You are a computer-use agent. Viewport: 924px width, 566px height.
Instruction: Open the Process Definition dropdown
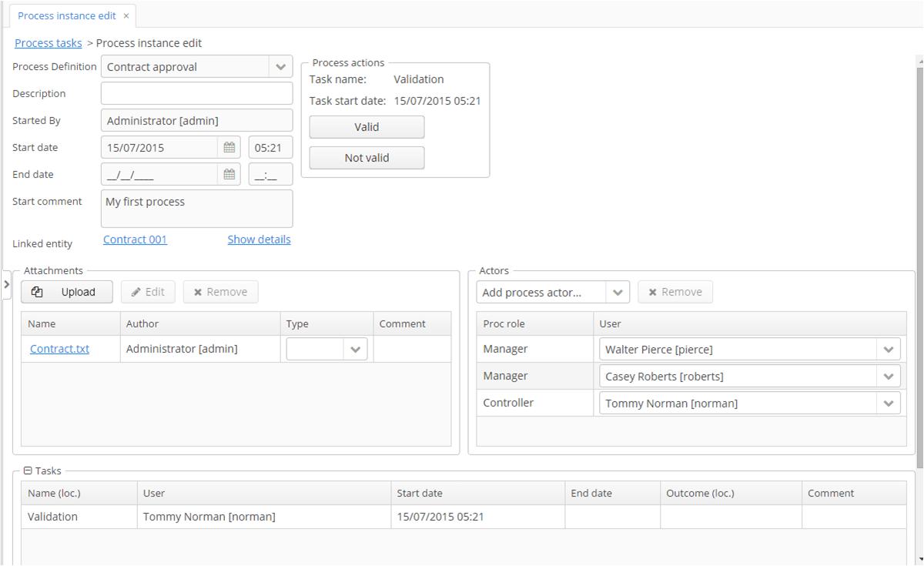(280, 67)
